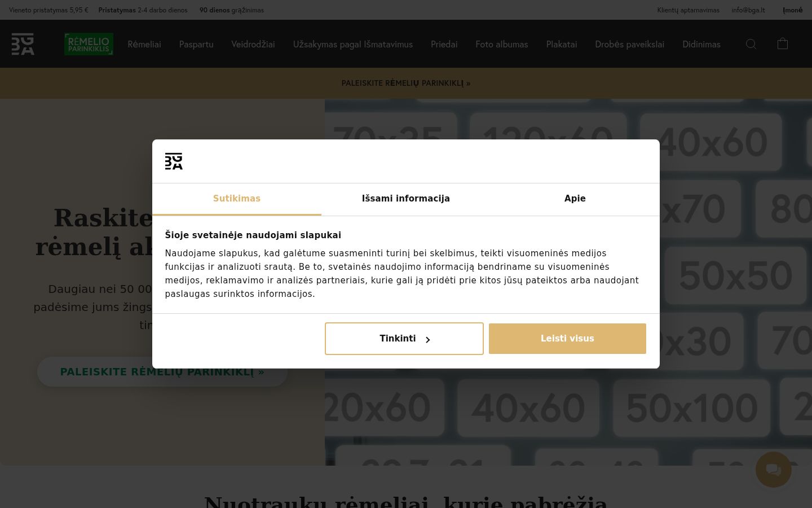Click the Leisti visus button
The height and width of the screenshot is (508, 812).
(x=567, y=339)
